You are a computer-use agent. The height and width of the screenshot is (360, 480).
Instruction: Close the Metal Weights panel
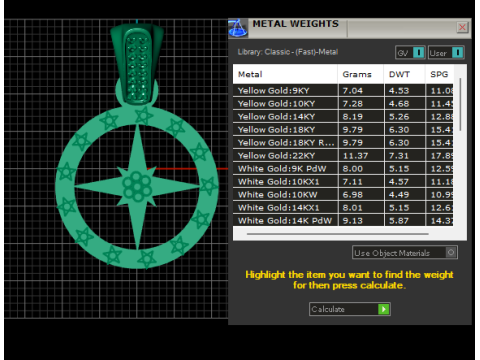[462, 27]
